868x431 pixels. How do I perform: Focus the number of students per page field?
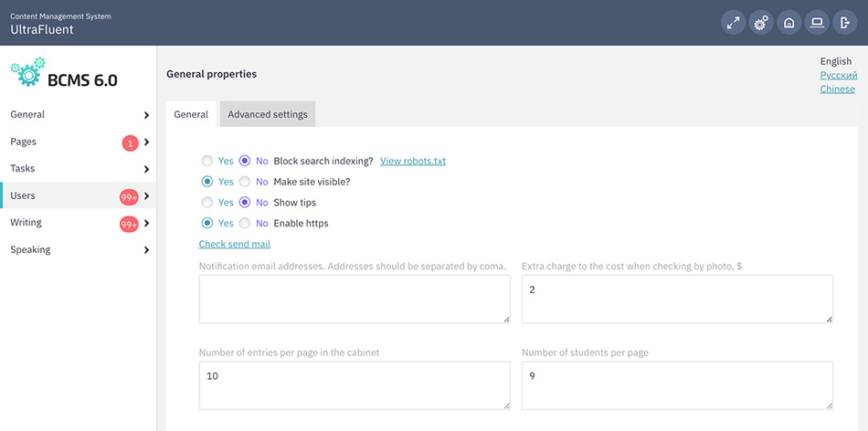click(x=678, y=385)
